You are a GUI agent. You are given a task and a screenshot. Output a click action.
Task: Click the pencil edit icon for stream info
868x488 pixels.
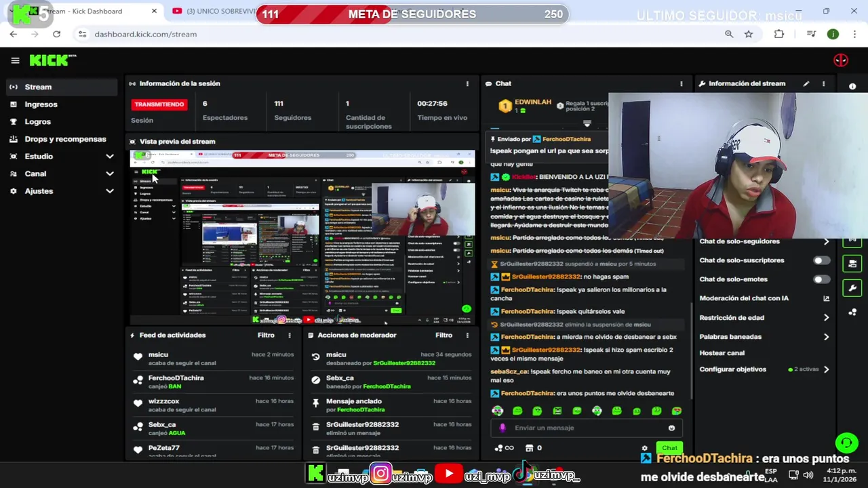806,83
